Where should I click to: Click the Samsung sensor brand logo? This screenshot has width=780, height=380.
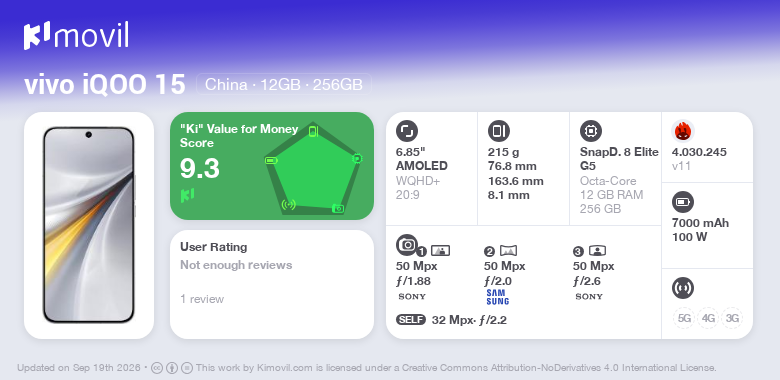pos(497,296)
